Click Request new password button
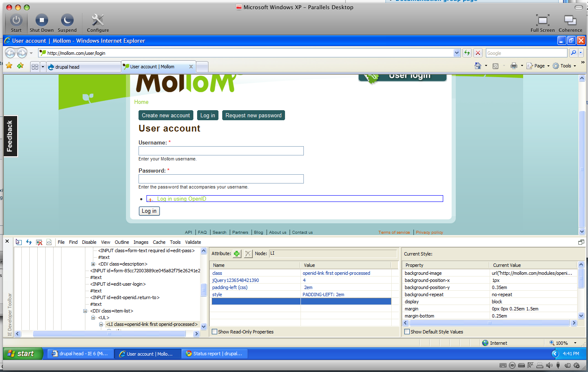 tap(254, 115)
